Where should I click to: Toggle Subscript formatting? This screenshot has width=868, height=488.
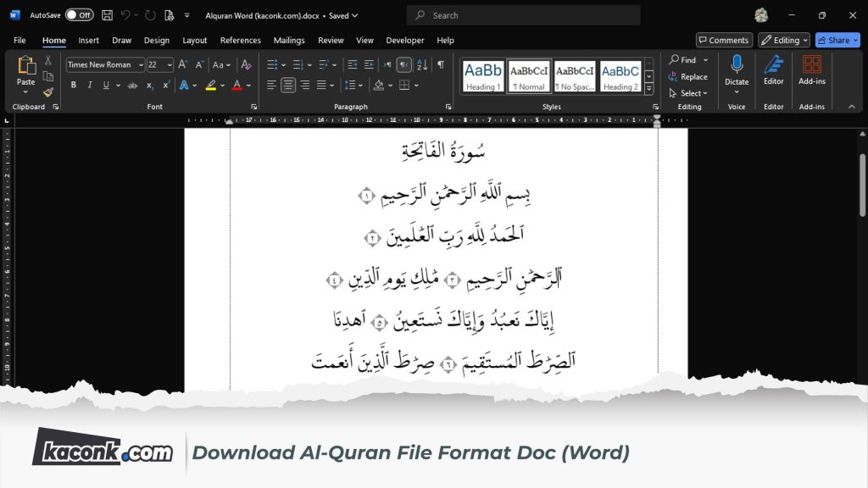tap(149, 86)
